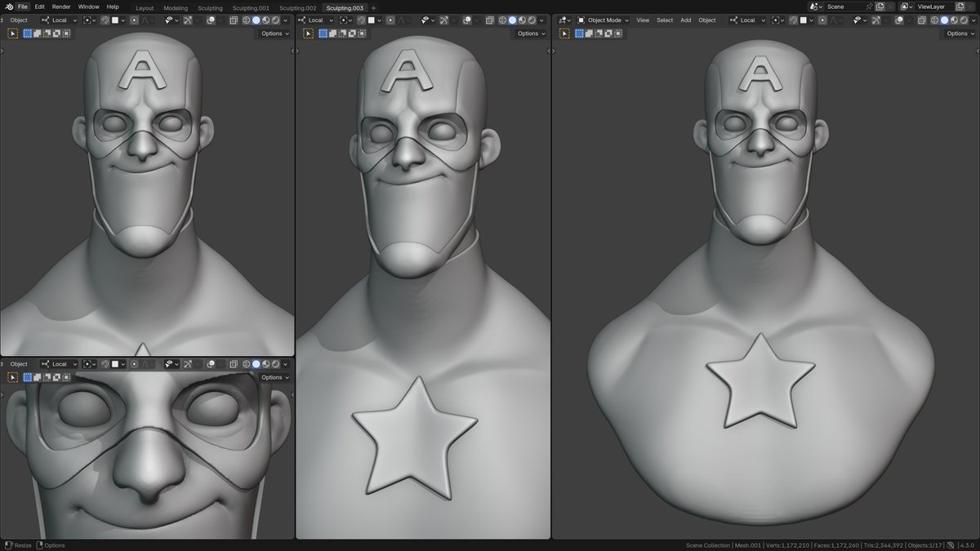Toggle proportional editing in right viewport
The image size is (980, 551).
822,20
